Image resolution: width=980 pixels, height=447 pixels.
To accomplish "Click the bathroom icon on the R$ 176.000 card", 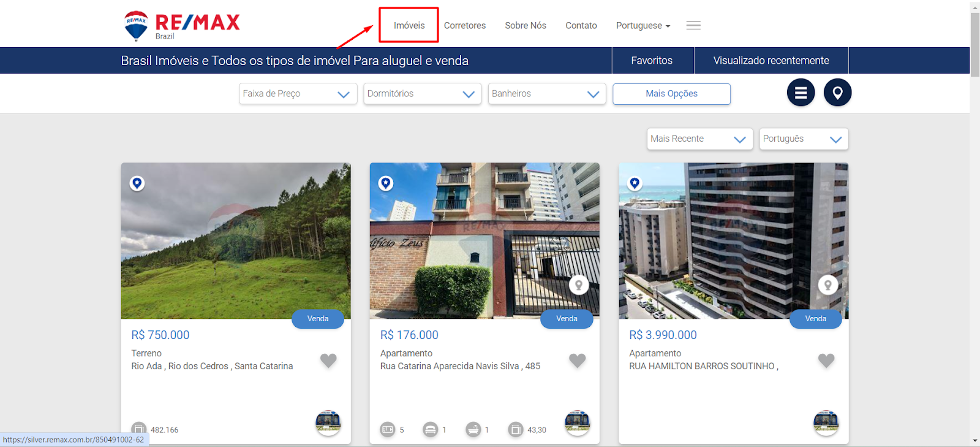I will tap(473, 430).
